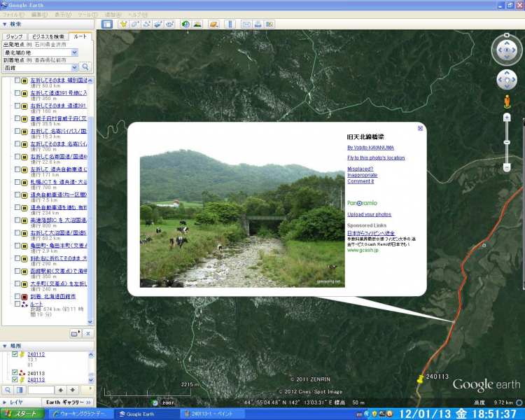
Task: Click the 'Fly to this photo's location' link
Action: [x=376, y=157]
